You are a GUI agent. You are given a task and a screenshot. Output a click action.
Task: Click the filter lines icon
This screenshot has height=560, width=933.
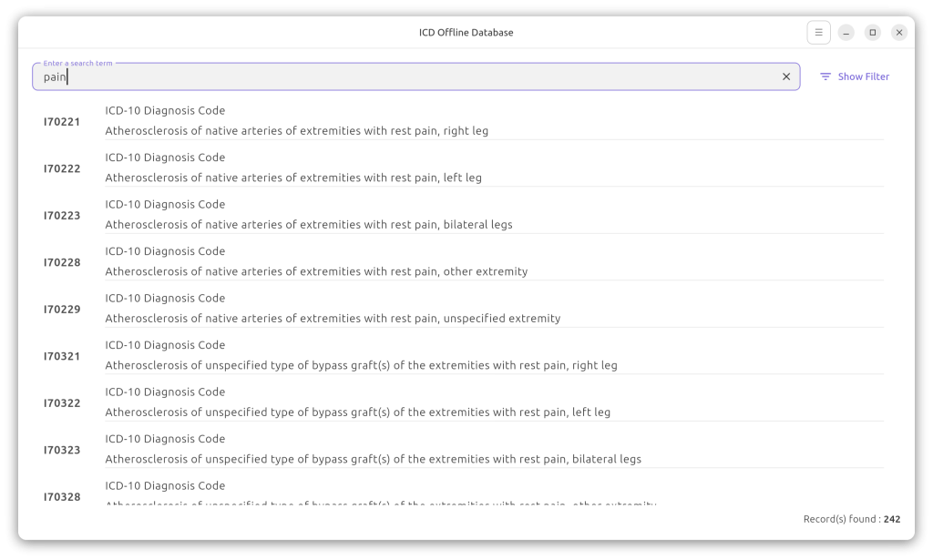coord(825,76)
